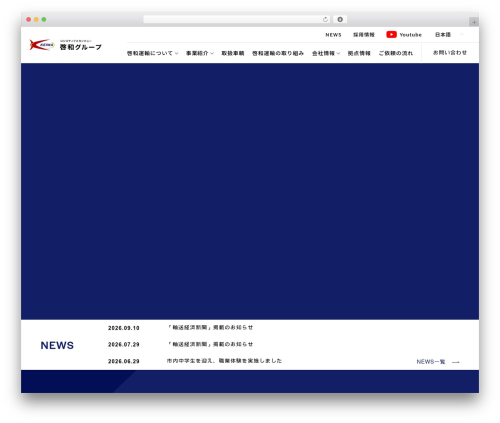Expand the 事業紹介 dropdown menu

click(200, 53)
